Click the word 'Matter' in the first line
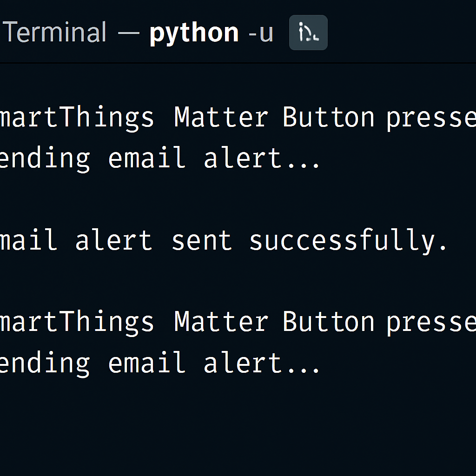The image size is (476, 476). click(x=221, y=117)
